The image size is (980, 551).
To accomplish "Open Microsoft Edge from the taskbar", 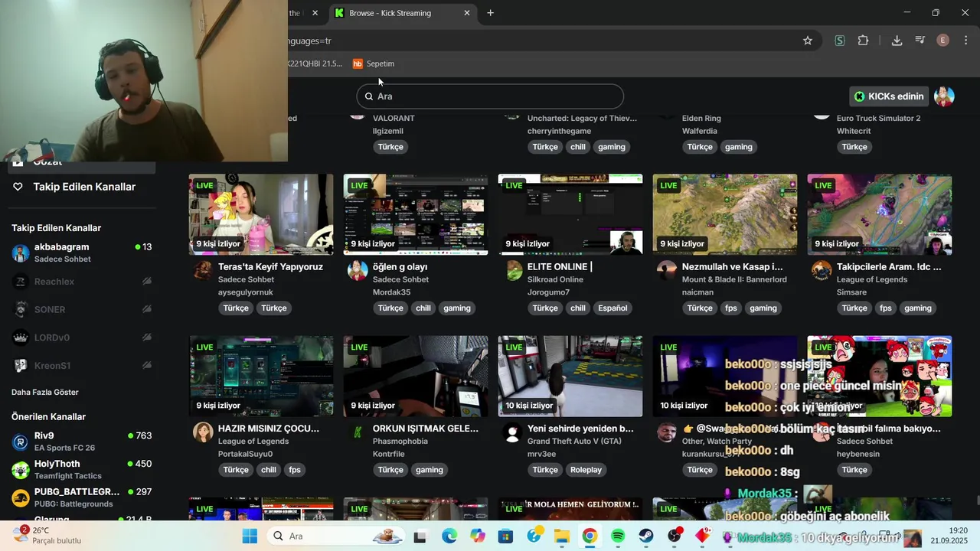I will pyautogui.click(x=449, y=536).
